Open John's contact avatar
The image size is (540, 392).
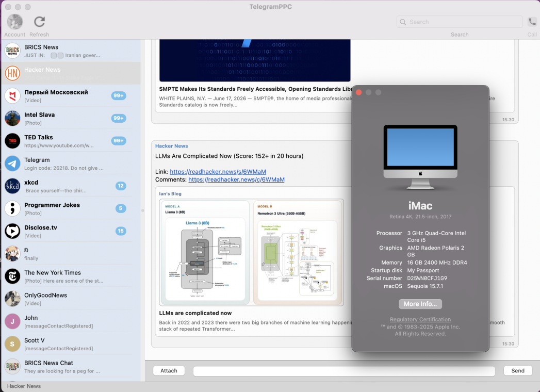(12, 321)
